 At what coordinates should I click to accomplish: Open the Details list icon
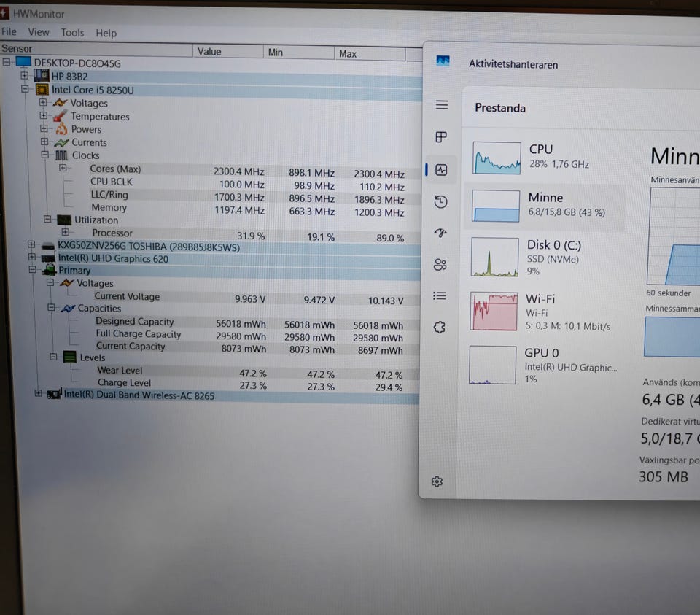[x=439, y=295]
